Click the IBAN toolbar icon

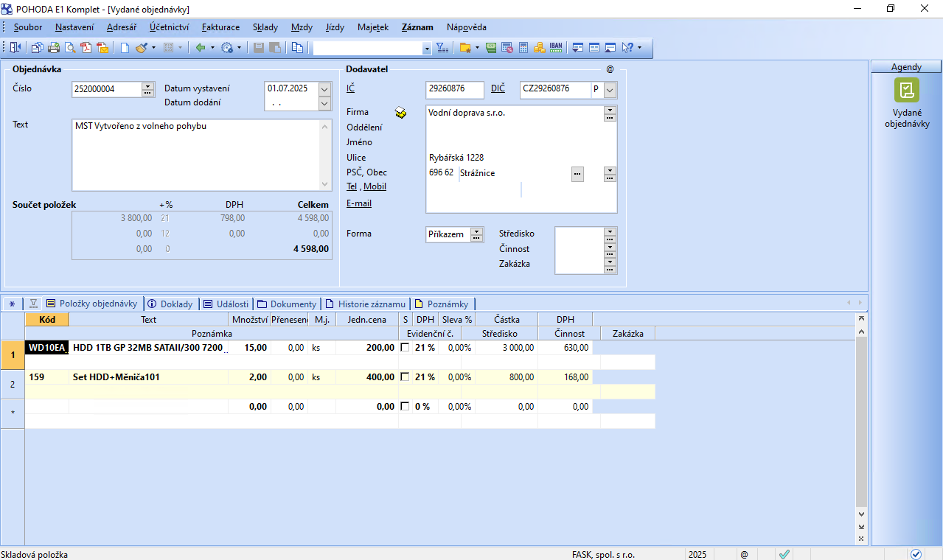tap(556, 48)
